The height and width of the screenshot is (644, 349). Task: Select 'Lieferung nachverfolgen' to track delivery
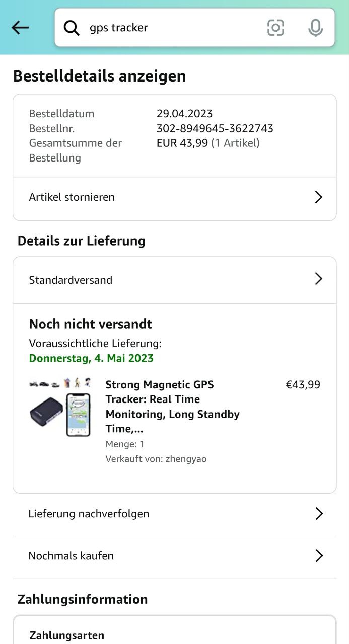coord(89,514)
